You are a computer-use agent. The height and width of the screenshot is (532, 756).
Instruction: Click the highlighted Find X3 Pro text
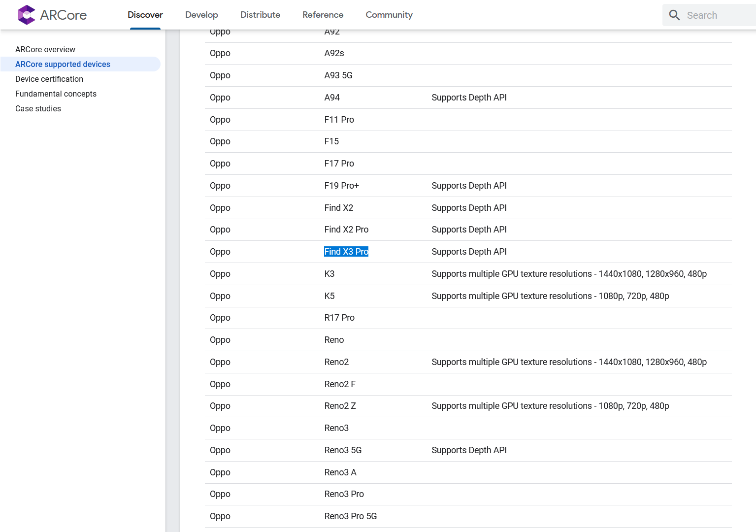pyautogui.click(x=346, y=252)
